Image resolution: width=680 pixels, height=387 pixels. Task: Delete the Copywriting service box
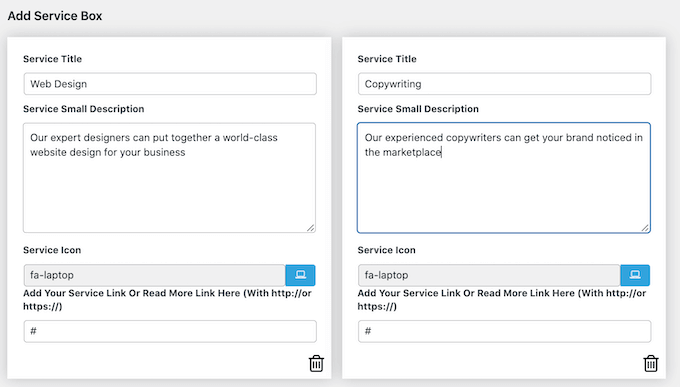pyautogui.click(x=651, y=363)
